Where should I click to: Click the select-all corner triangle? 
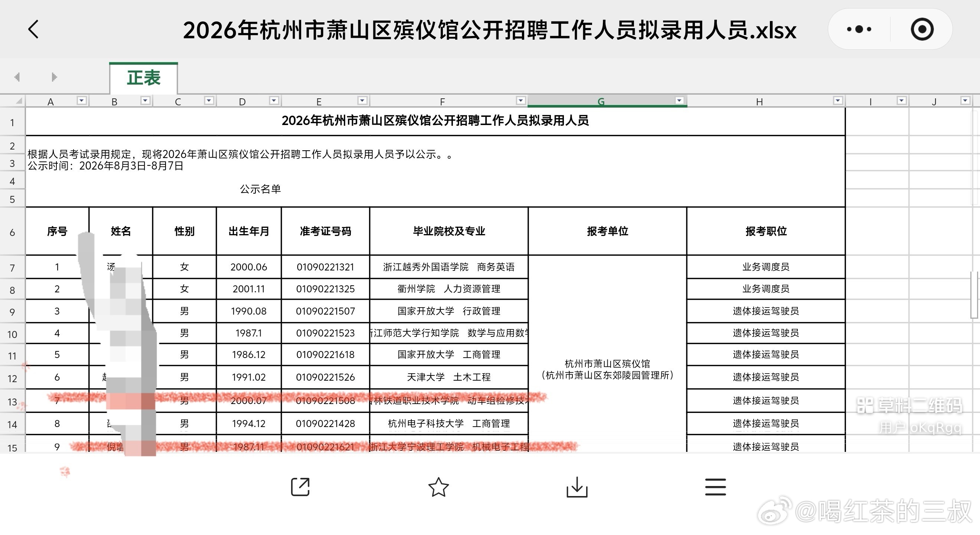coord(19,101)
